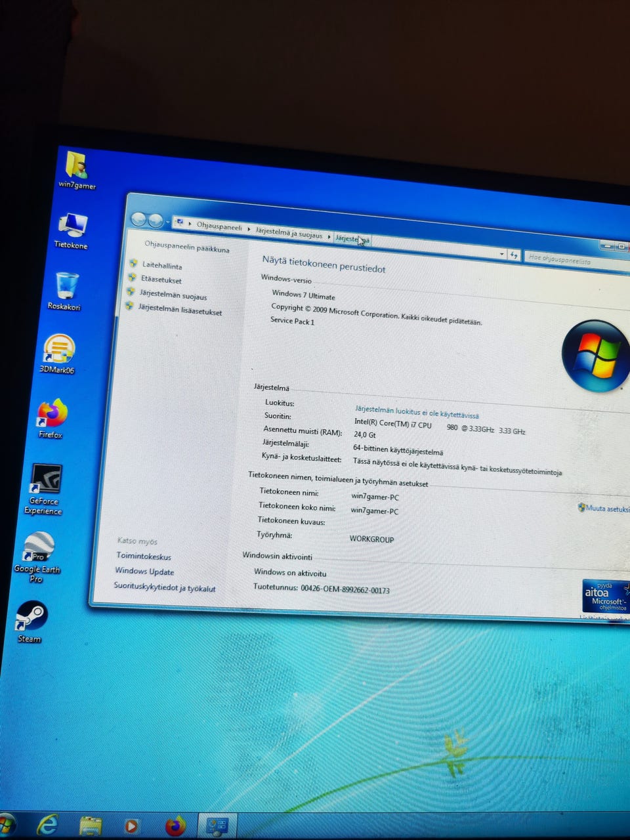Open the Tietokone desktop icon
630x840 pixels.
point(72,230)
